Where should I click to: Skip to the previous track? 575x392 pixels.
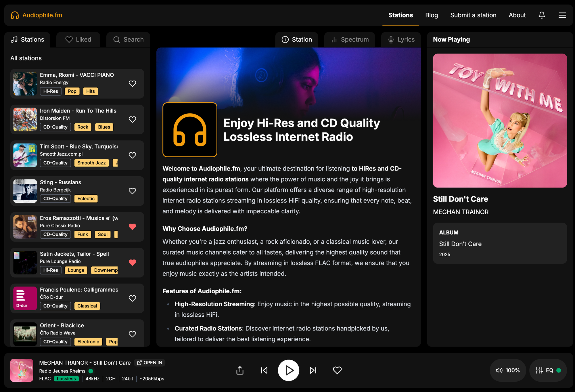(x=264, y=370)
